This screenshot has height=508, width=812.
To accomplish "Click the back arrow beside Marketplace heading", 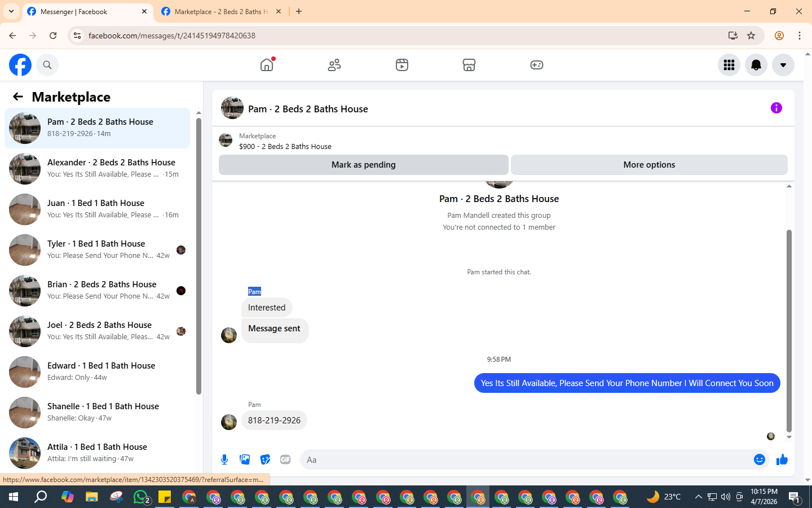I will coord(18,97).
